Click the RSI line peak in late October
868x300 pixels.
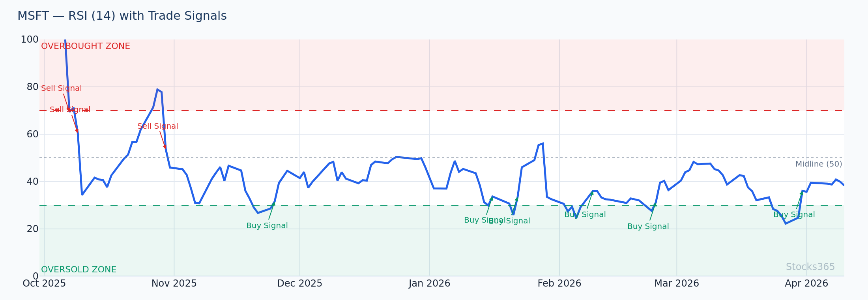pyautogui.click(x=157, y=90)
